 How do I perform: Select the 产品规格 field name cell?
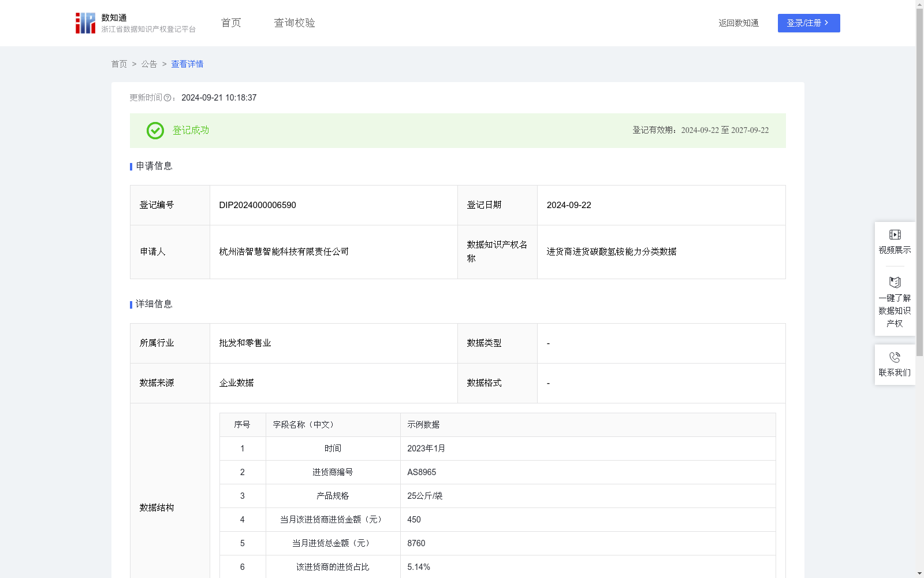tap(333, 496)
